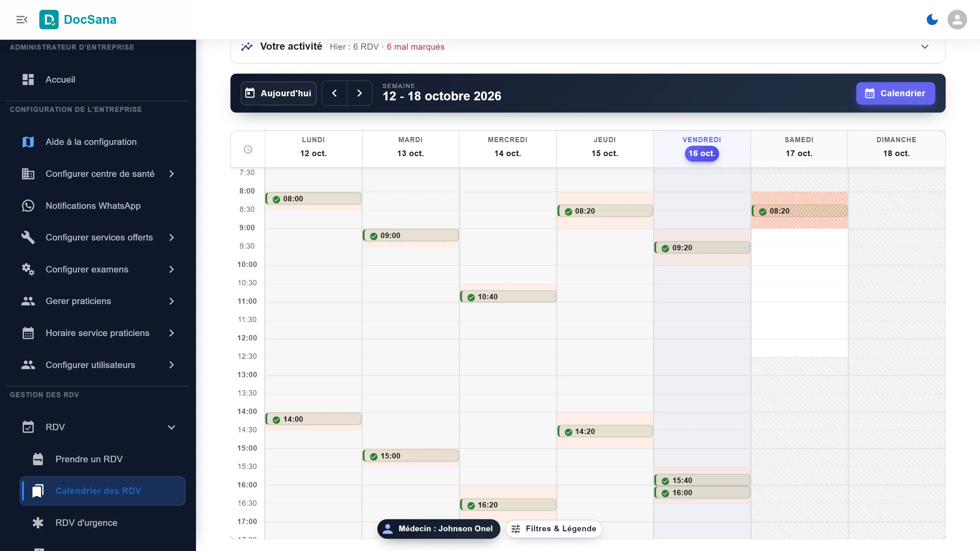Open Saturday 08:20 appointment
980x551 pixels.
(799, 211)
